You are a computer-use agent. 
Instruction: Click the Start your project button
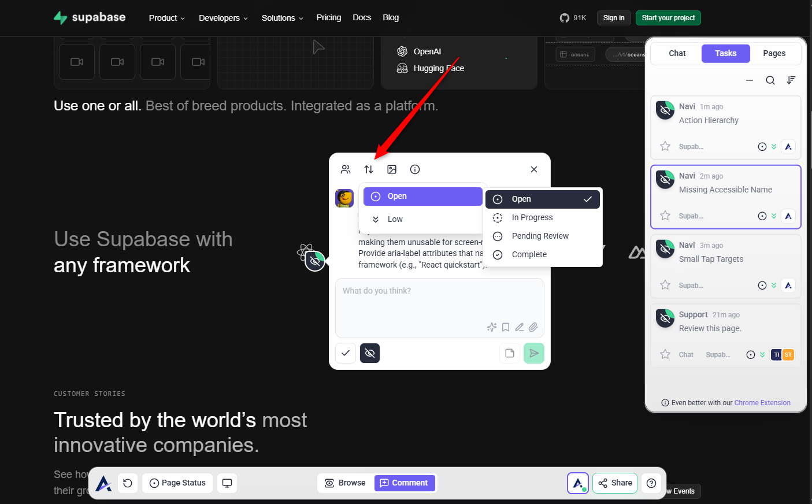click(668, 18)
